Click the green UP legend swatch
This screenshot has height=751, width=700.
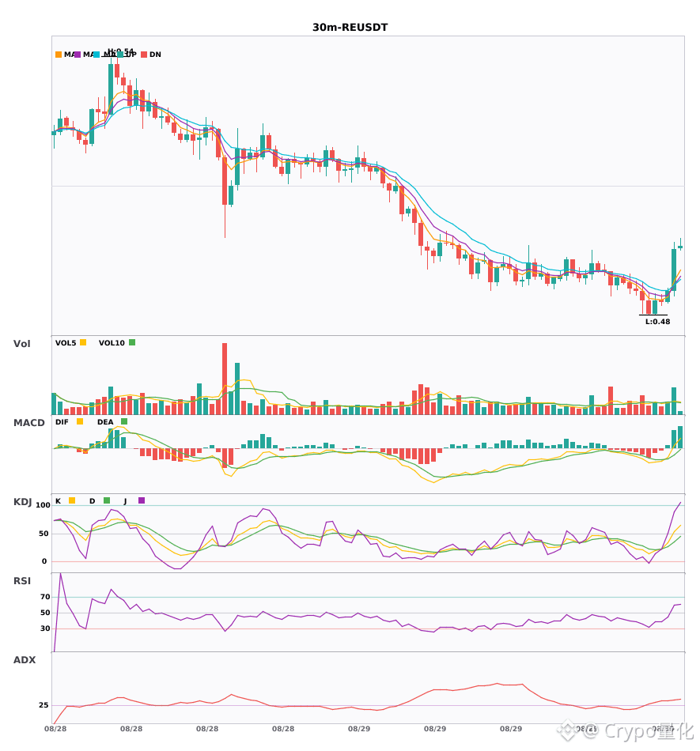click(120, 55)
